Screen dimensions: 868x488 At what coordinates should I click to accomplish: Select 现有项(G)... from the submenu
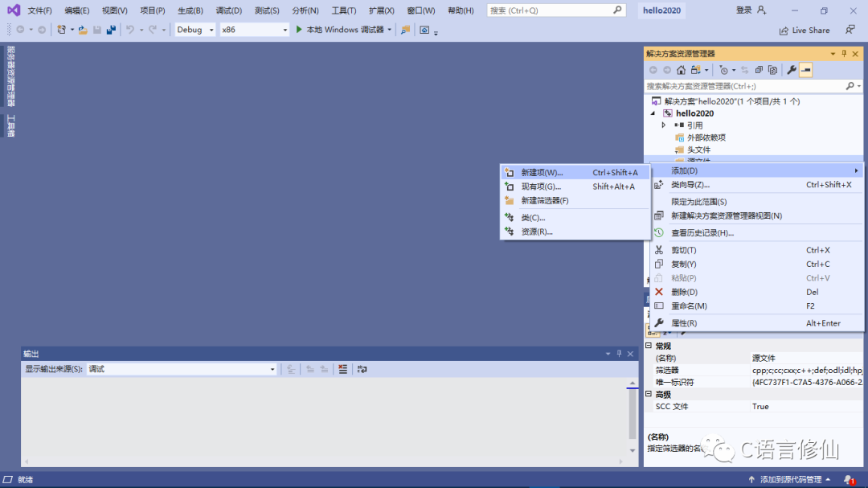click(575, 187)
